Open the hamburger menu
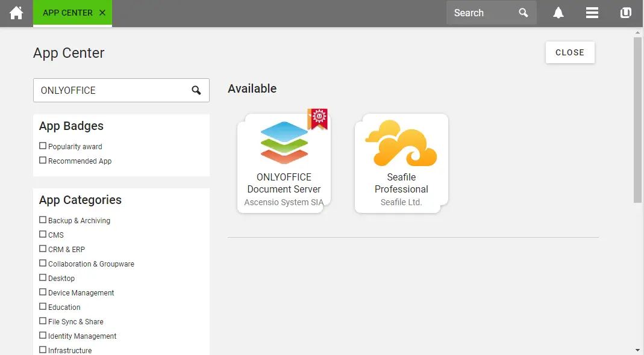Screen dimensions: 644x355 tap(592, 12)
